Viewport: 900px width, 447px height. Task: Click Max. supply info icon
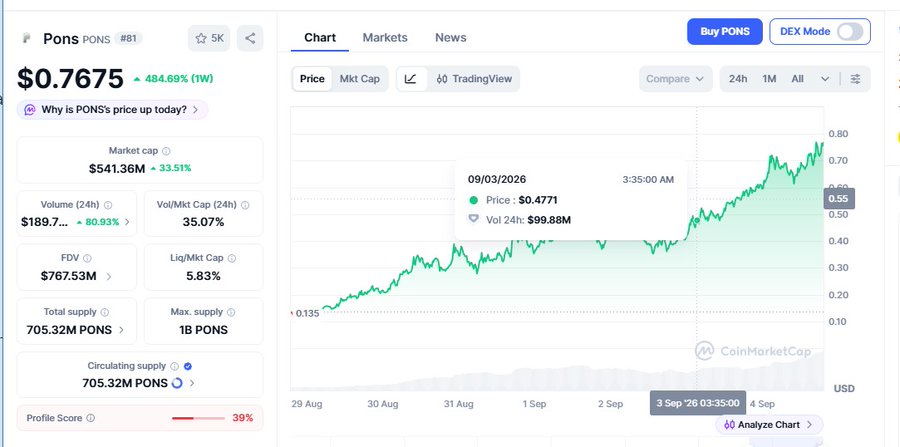pyautogui.click(x=231, y=313)
